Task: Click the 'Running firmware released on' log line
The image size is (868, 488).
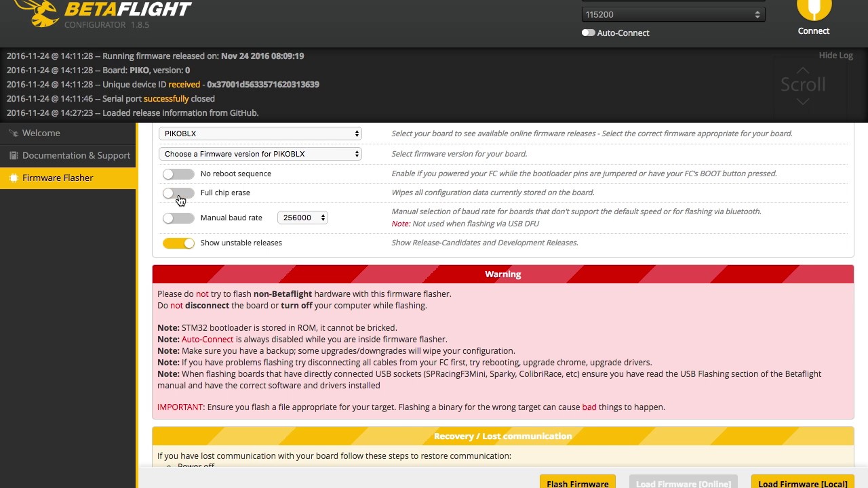Action: [x=155, y=56]
